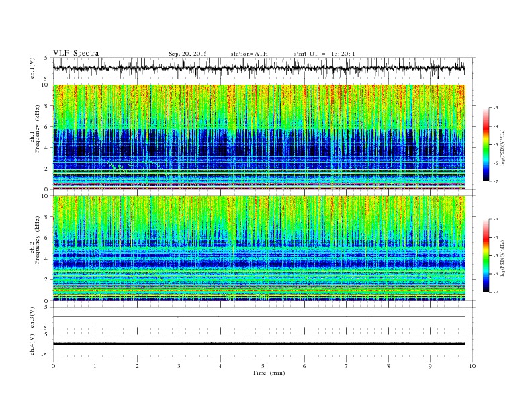The width and height of the screenshot is (532, 411).
Task: Click the time axis tick label "7"
Action: point(347,366)
